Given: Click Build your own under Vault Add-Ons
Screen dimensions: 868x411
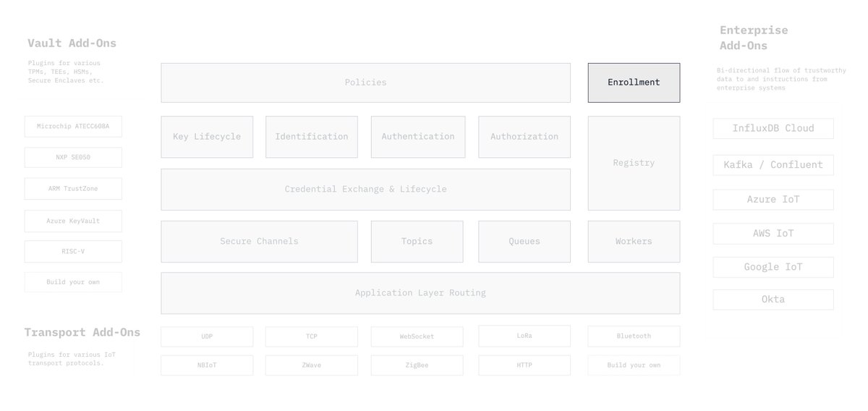Looking at the screenshot, I should (73, 282).
